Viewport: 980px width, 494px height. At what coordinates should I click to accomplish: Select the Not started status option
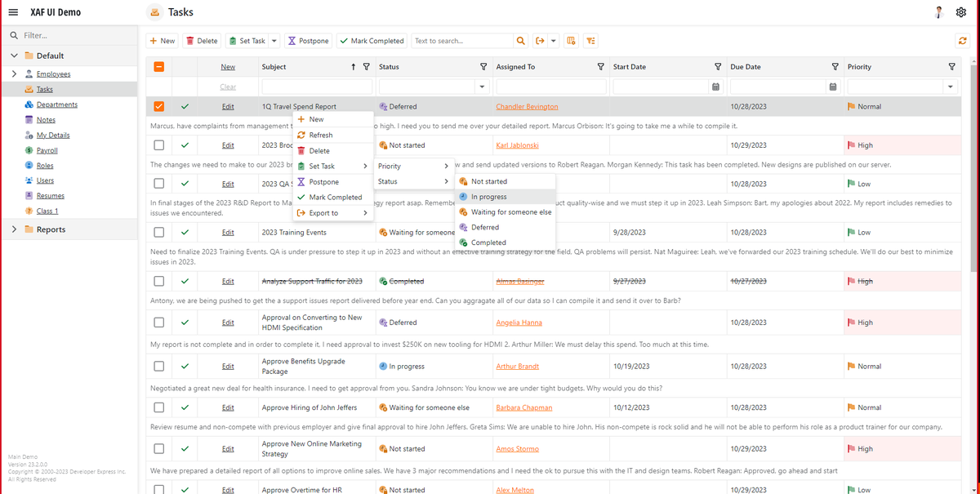506,181
